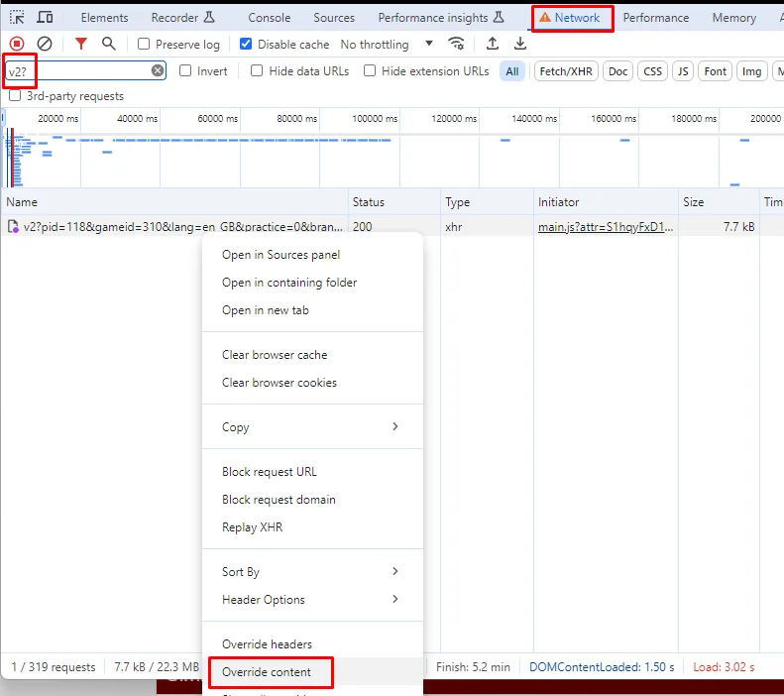Filter by CSS requests

(x=652, y=71)
